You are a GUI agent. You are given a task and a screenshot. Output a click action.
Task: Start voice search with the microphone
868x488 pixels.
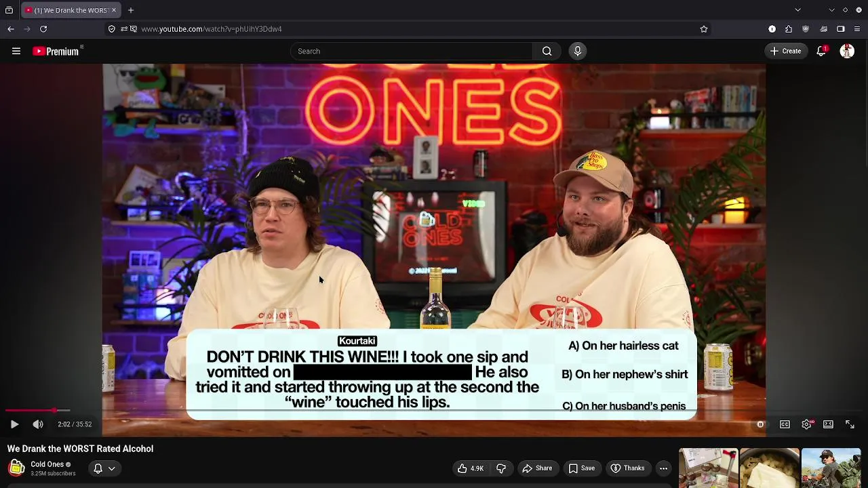(x=578, y=51)
